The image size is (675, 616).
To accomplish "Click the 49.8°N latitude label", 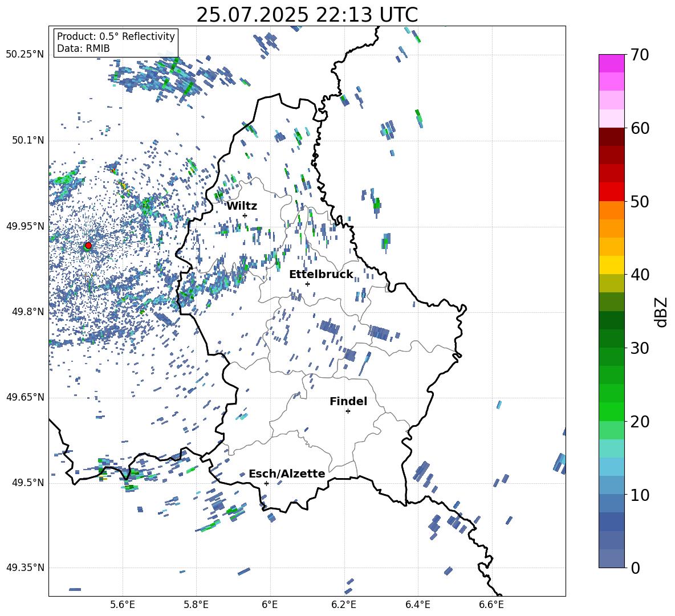I will pos(27,312).
